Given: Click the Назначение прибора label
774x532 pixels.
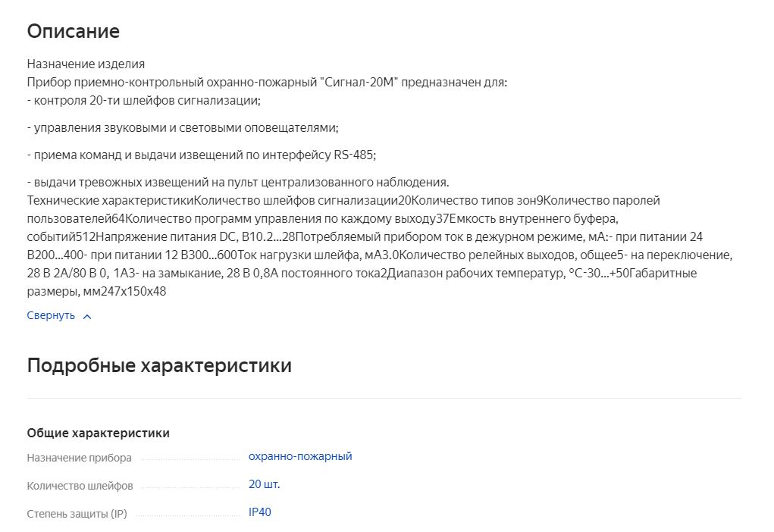Looking at the screenshot, I should point(79,458).
